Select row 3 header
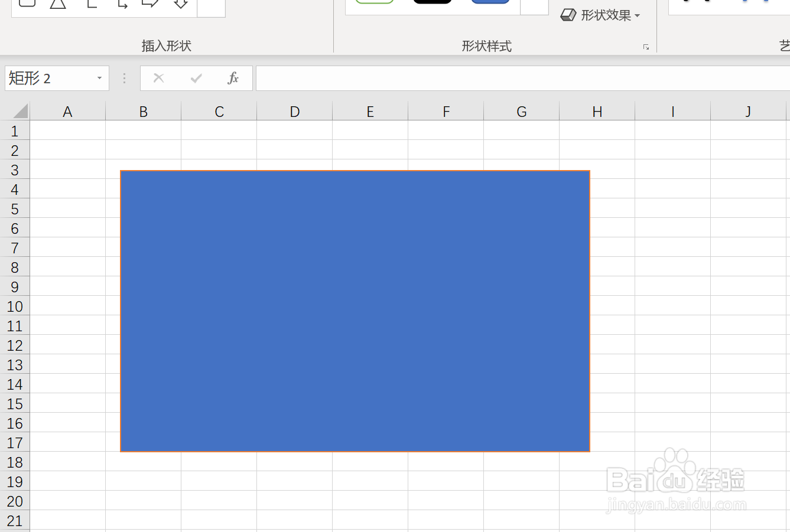The height and width of the screenshot is (532, 790). [15, 169]
